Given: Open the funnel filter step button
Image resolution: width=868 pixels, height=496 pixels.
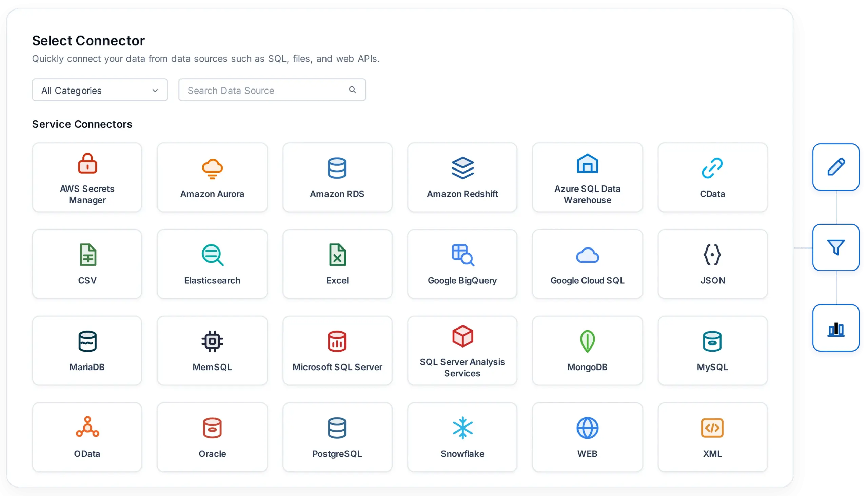Looking at the screenshot, I should click(x=836, y=247).
